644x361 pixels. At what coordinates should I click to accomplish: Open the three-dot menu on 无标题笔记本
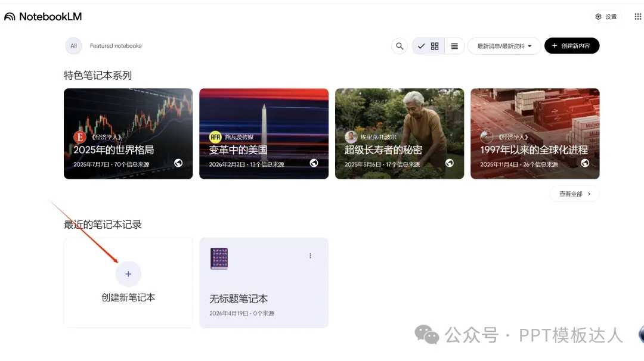click(310, 256)
